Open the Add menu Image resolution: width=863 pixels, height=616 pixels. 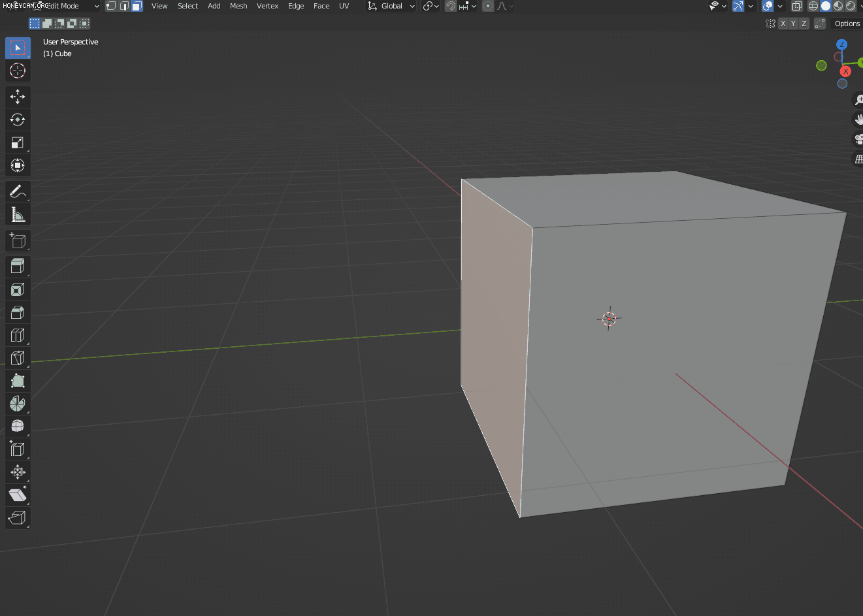[214, 6]
